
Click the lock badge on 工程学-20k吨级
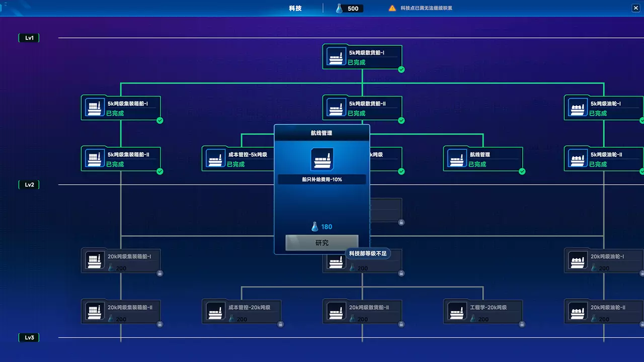pos(522,324)
